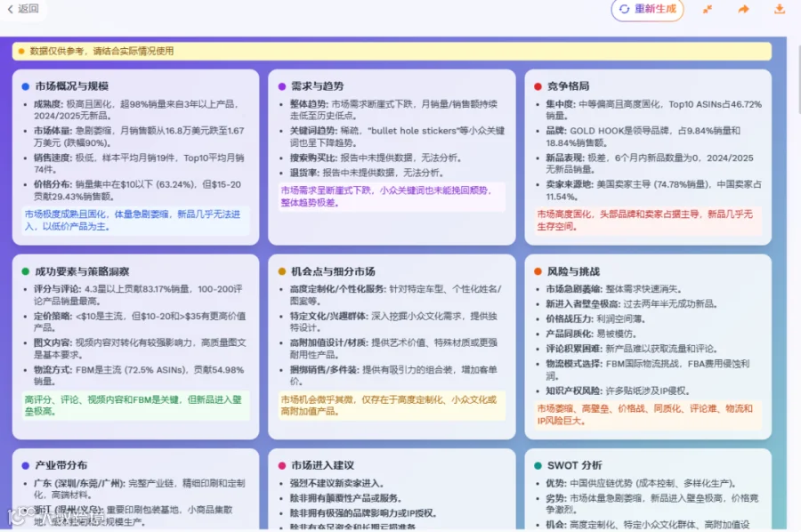This screenshot has width=801, height=532.
Task: Click the green summary in 成功要素 card
Action: [136, 406]
